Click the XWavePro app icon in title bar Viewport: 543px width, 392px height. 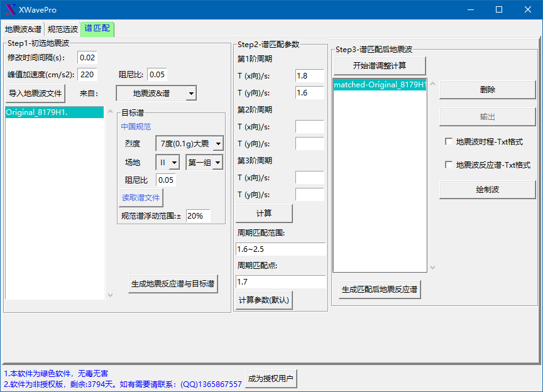[x=10, y=9]
